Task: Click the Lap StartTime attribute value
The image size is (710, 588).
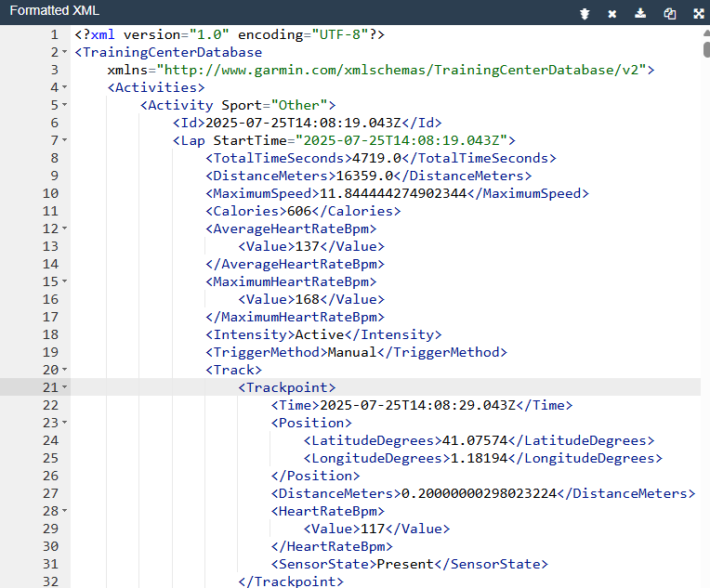Action: point(401,140)
